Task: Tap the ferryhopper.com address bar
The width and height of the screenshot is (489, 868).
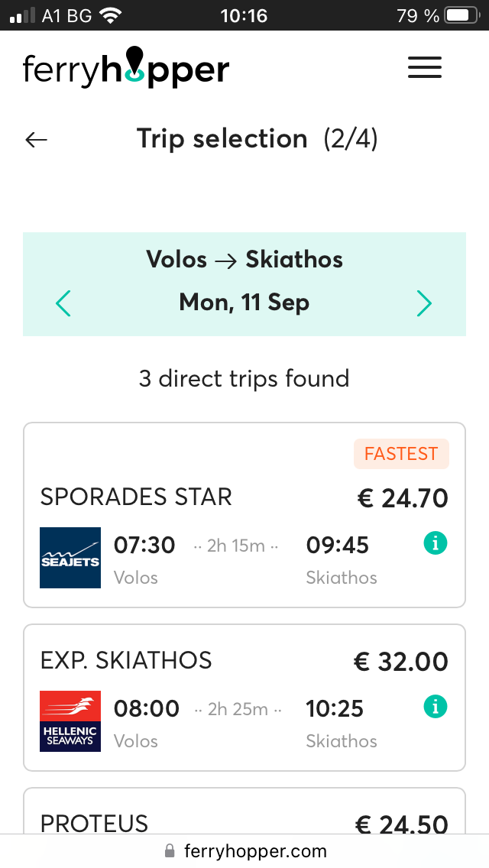Action: pos(255,851)
